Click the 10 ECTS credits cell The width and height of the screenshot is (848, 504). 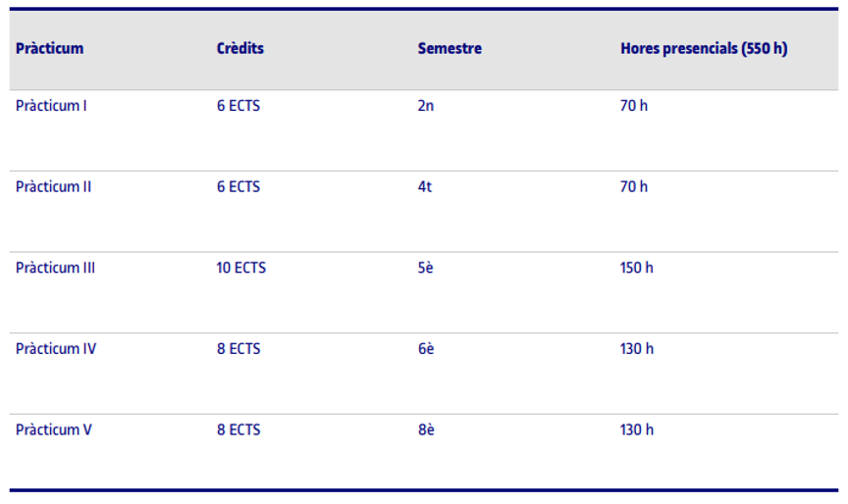coord(240,268)
